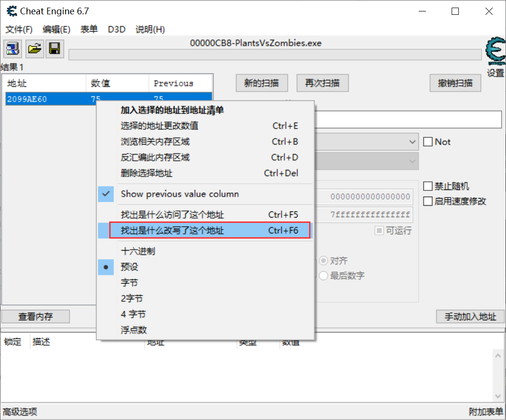Click the 撤销扫描 button
This screenshot has width=506, height=420.
454,83
